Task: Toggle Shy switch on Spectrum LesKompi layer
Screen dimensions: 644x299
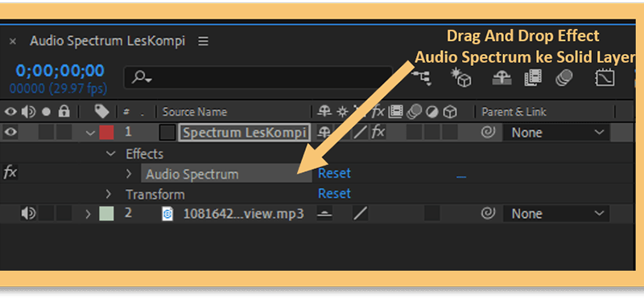Action: (324, 132)
